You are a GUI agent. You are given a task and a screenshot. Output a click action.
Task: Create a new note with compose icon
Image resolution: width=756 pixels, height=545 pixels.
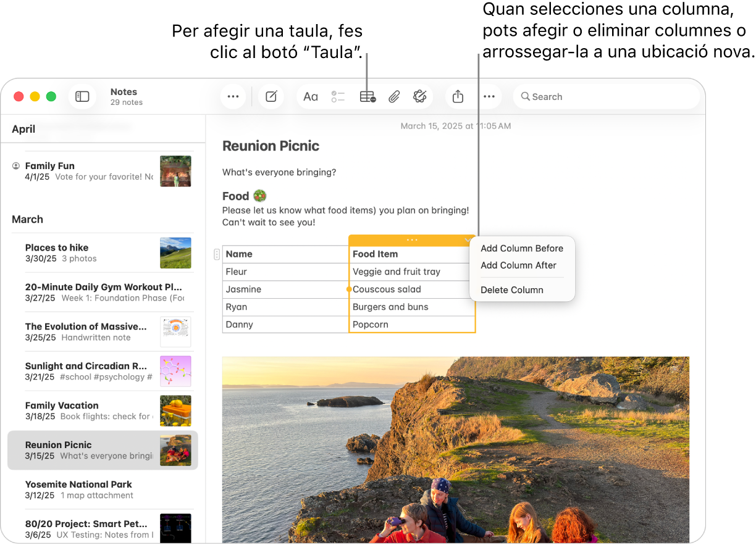tap(271, 97)
